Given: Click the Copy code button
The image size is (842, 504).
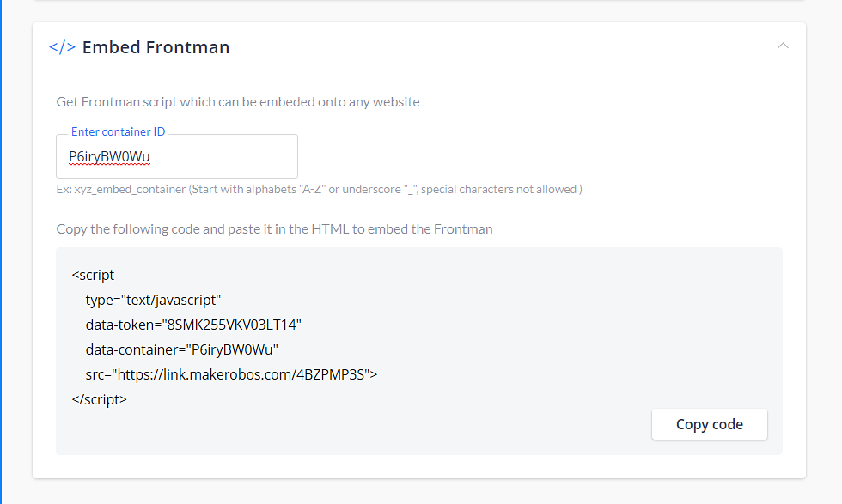Looking at the screenshot, I should [710, 424].
